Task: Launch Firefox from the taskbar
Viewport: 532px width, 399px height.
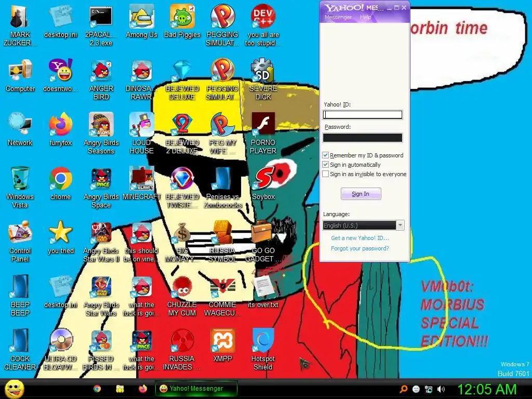Action: point(143,389)
